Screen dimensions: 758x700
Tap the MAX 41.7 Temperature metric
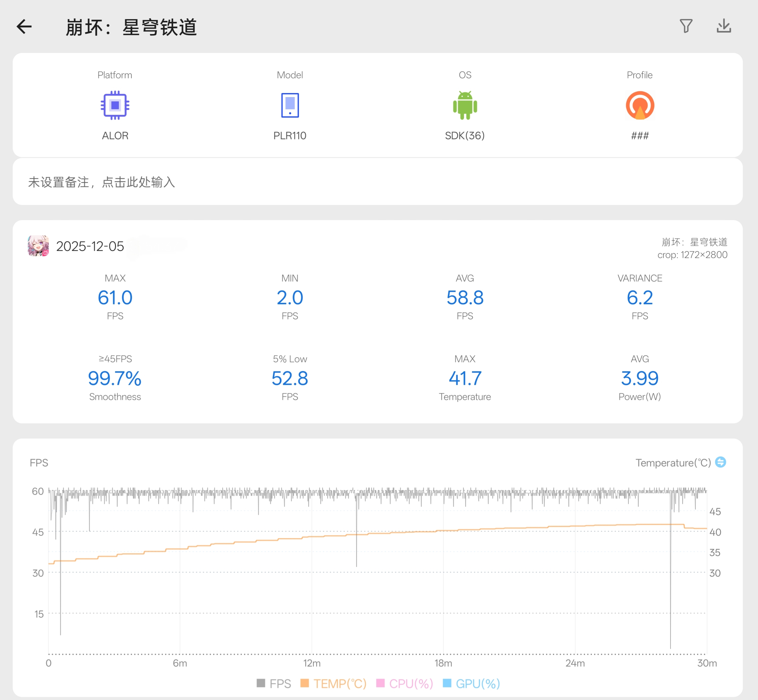coord(465,378)
